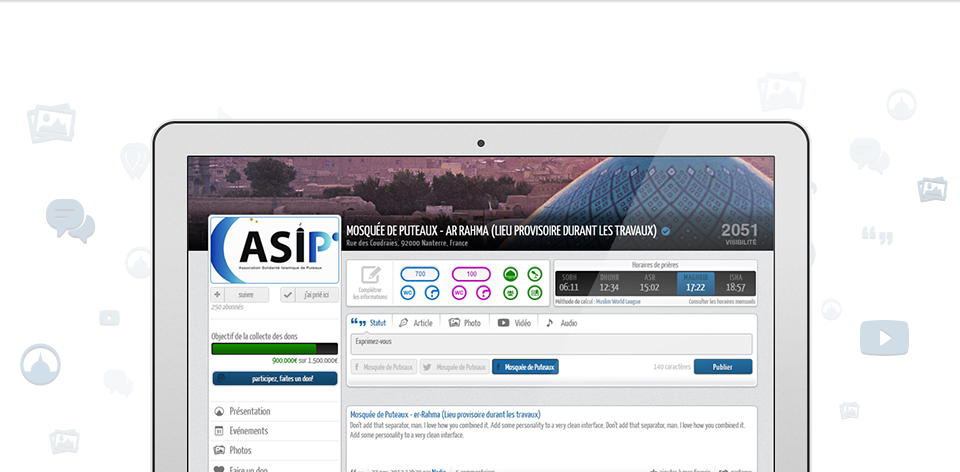Viewport: 960px width, 472px height.
Task: Toggle the highlighted blue 'Mosquée de Puteaux' option
Action: [x=525, y=367]
